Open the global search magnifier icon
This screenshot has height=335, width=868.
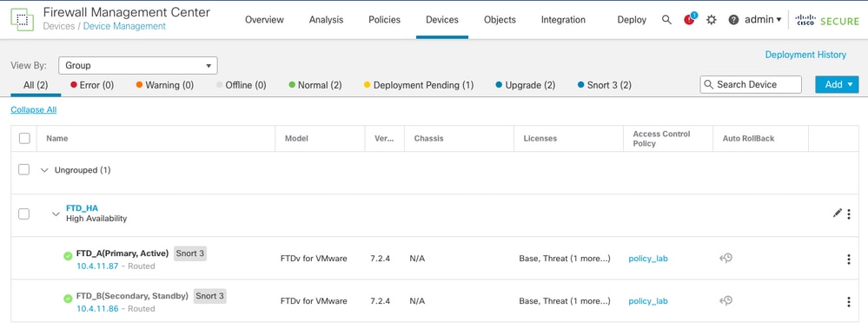pyautogui.click(x=666, y=20)
